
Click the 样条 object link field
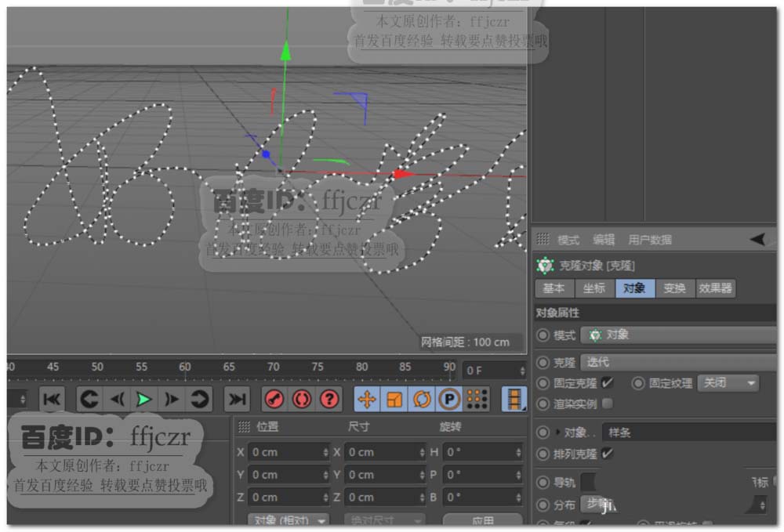click(x=689, y=432)
